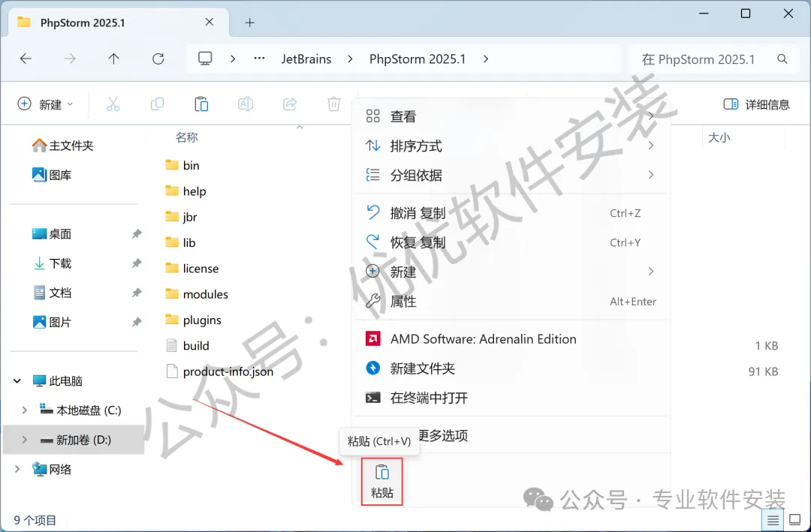Open the New dropdown button
This screenshot has width=811, height=532.
point(46,104)
